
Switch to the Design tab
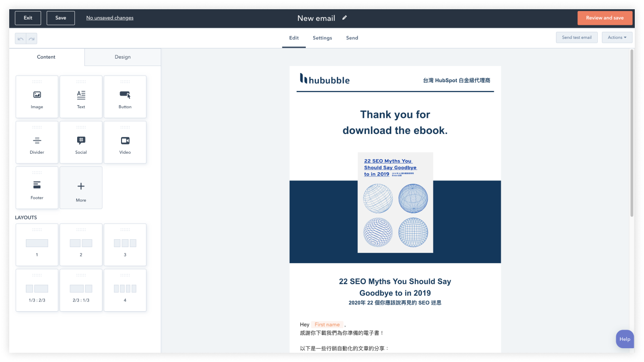pos(122,57)
